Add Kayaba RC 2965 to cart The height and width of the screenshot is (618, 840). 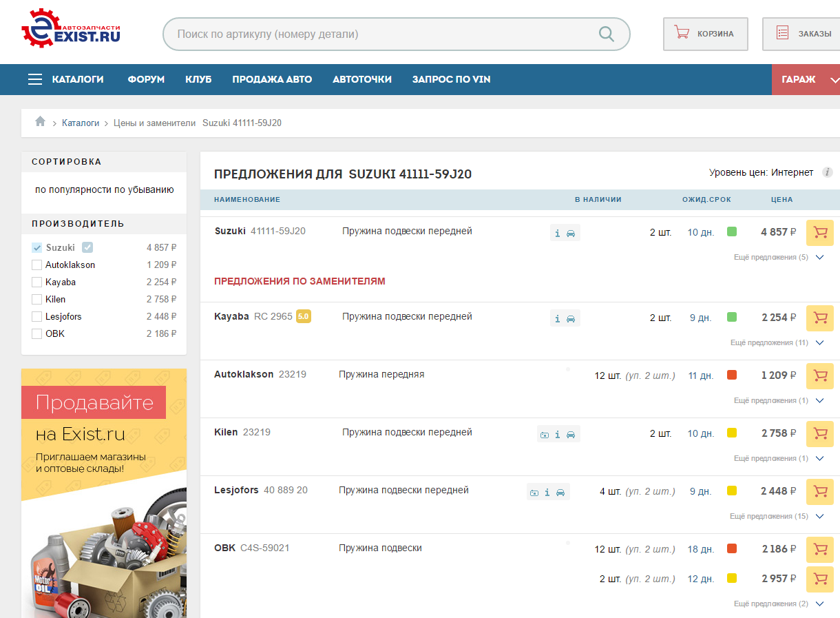pyautogui.click(x=820, y=318)
